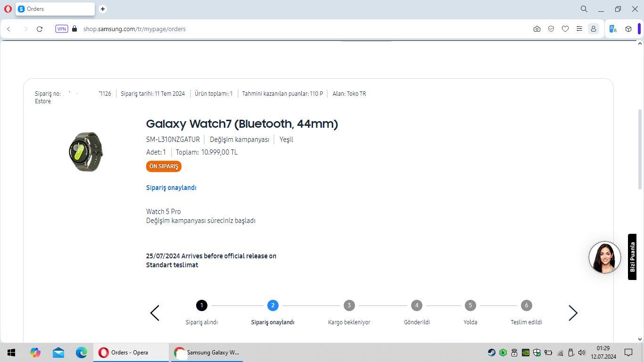644x362 pixels.
Task: Click the Ürün toplamı: 1 text
Action: [x=214, y=94]
